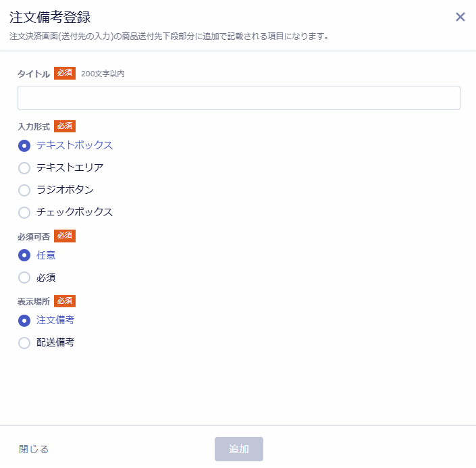Image resolution: width=476 pixels, height=468 pixels.
Task: Click the 閉じる link
Action: click(x=34, y=449)
